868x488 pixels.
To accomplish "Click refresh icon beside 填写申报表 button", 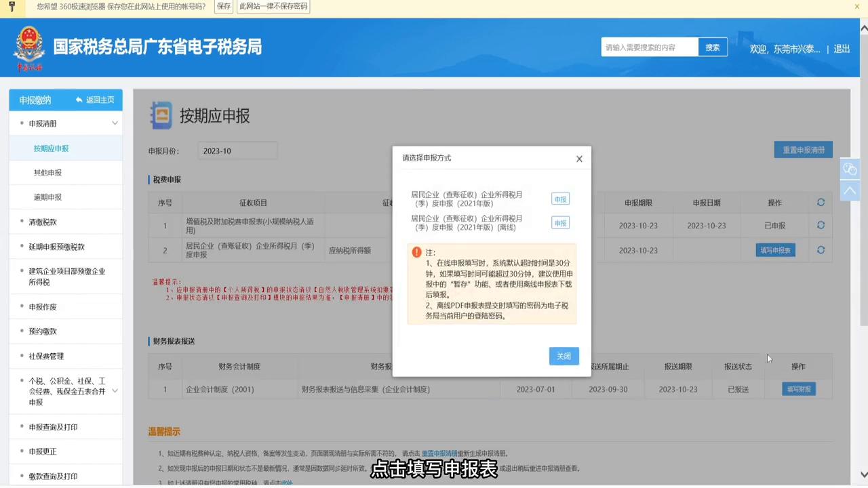I will 821,250.
